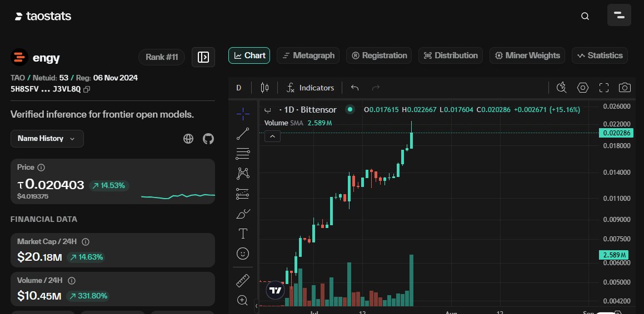The height and width of the screenshot is (314, 644).
Task: Switch to the Metagraph tab
Action: [x=308, y=55]
